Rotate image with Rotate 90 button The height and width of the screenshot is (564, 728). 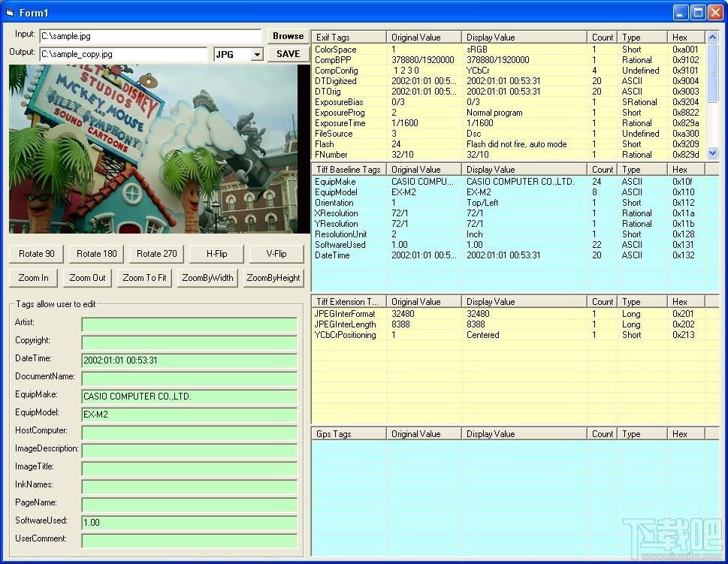click(x=37, y=254)
